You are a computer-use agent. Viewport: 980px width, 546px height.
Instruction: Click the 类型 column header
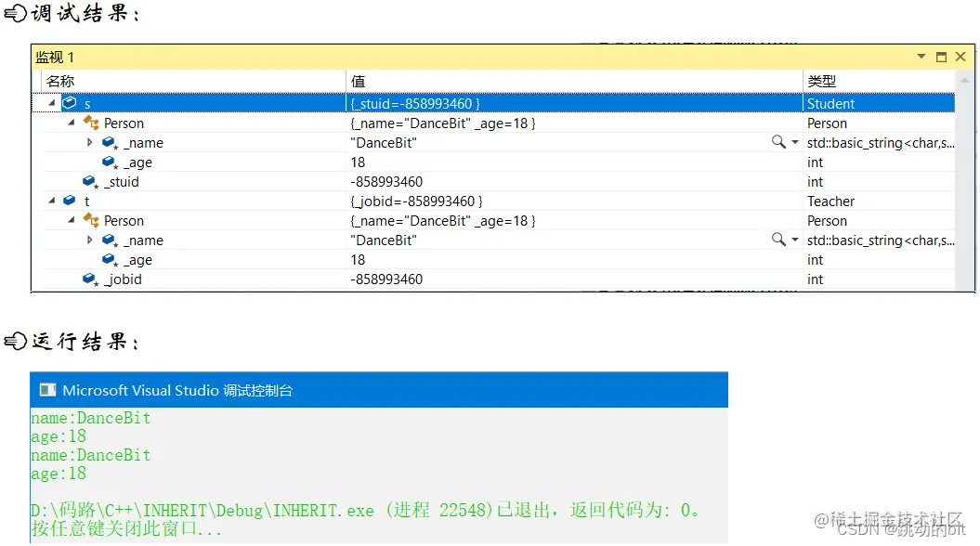pyautogui.click(x=821, y=81)
